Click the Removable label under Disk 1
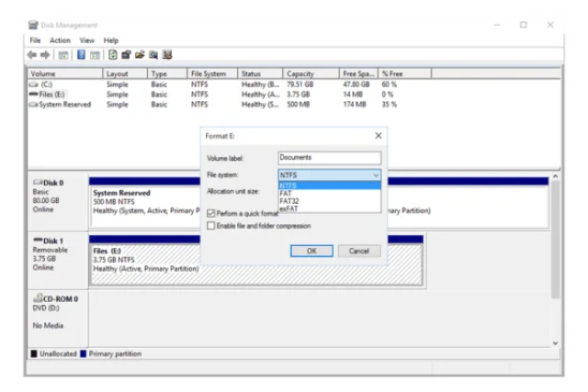588x392 pixels. point(51,250)
